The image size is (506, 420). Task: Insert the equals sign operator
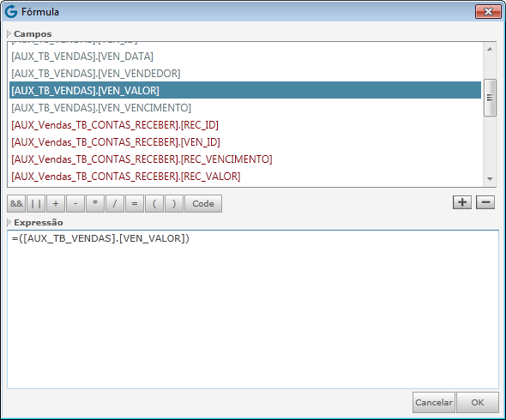coord(135,203)
